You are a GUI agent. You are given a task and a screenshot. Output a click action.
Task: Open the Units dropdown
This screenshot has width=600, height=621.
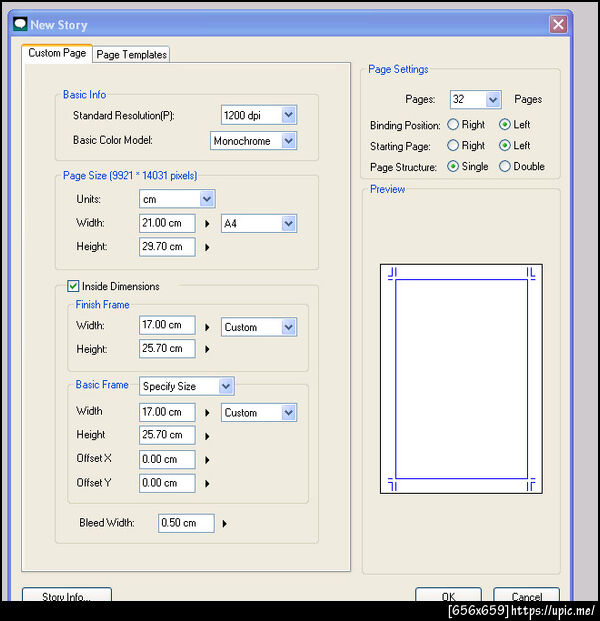click(x=177, y=199)
